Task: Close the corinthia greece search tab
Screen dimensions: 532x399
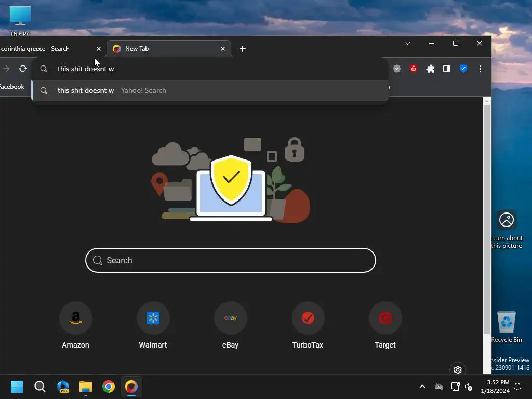Action: click(x=98, y=49)
